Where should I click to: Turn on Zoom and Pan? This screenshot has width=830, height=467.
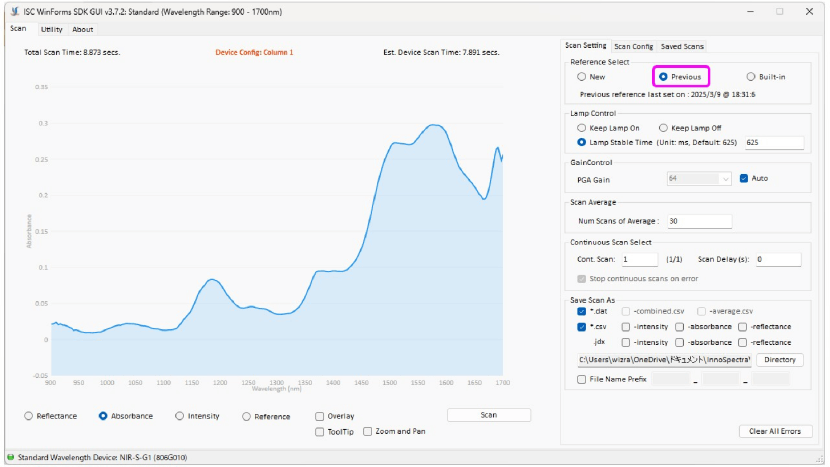click(368, 431)
